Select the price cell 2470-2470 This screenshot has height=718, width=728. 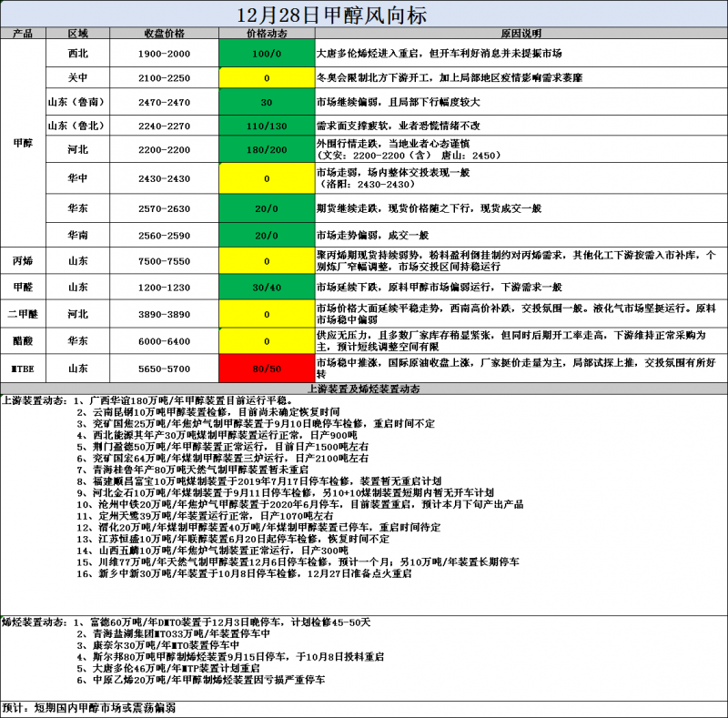(165, 102)
